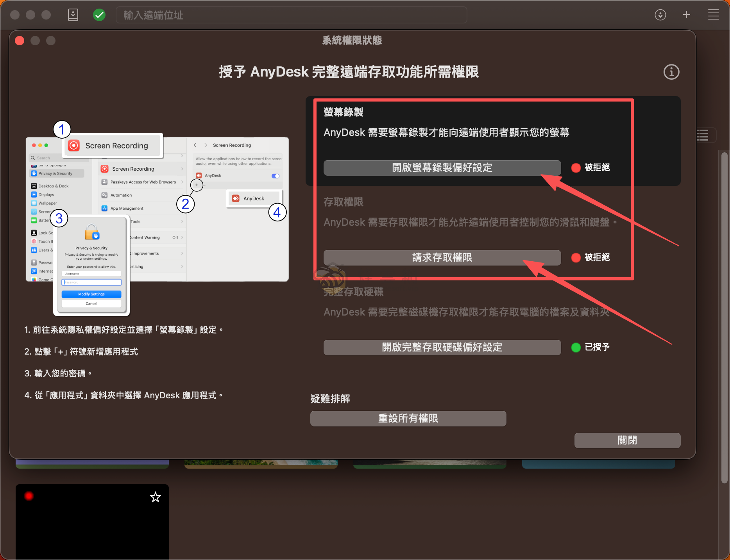Click the remote address input field
This screenshot has width=730, height=560.
[291, 15]
